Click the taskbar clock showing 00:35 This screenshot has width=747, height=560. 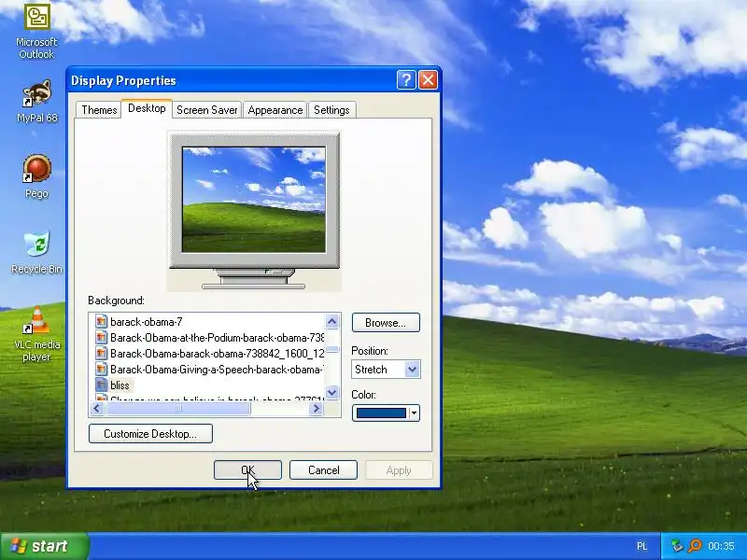[x=721, y=546]
